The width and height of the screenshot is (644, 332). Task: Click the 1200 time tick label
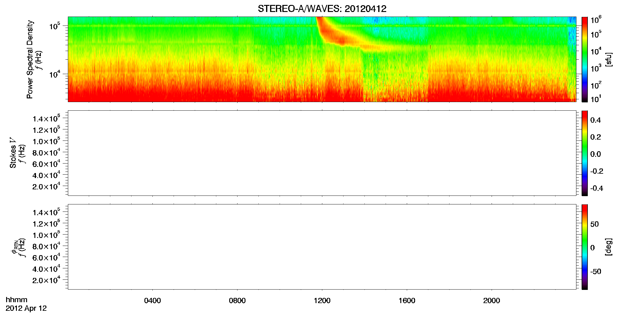coord(322,301)
